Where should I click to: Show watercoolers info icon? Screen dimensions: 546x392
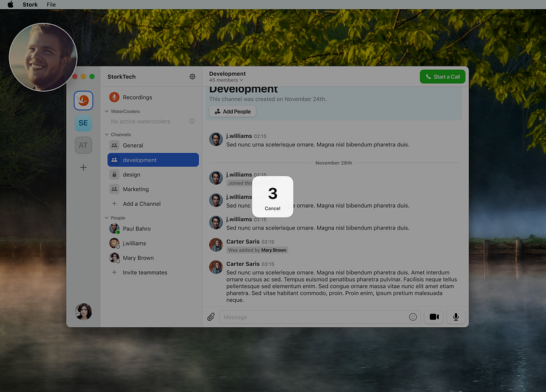(x=192, y=122)
